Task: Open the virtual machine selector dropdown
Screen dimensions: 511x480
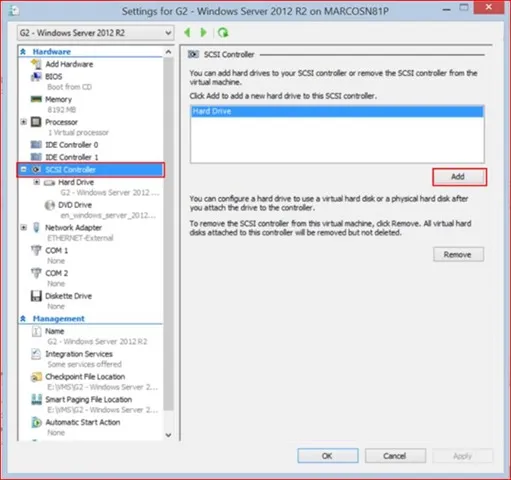Action: tap(95, 33)
